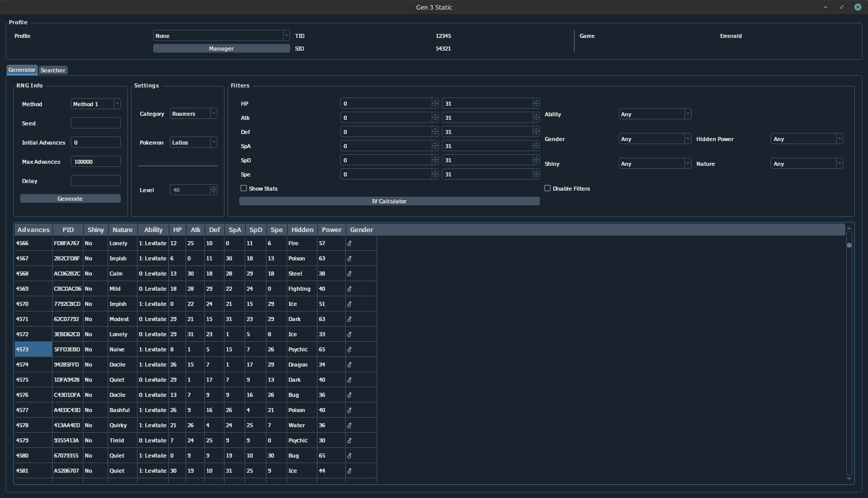Viewport: 868px width, 498px height.
Task: Open the Profile dropdown showing None
Action: point(221,35)
